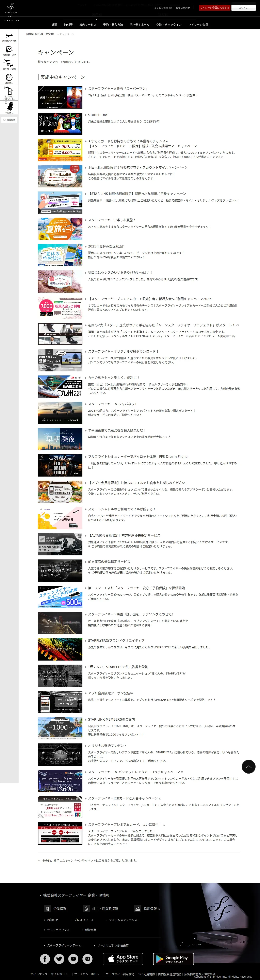Open the システムメンテナンス footer link
The height and width of the screenshot is (980, 260).
point(123,920)
